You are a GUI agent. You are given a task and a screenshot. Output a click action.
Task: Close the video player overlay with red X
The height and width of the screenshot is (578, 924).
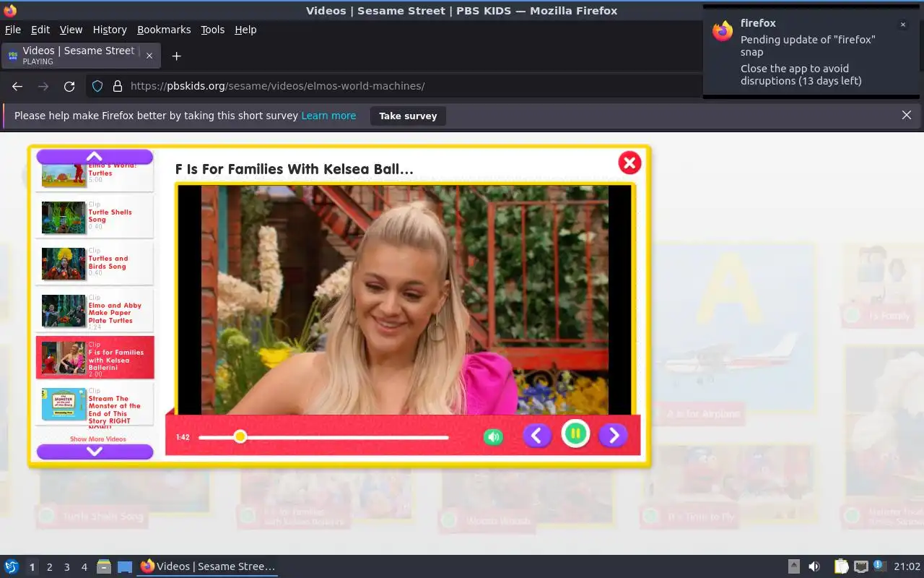click(629, 163)
